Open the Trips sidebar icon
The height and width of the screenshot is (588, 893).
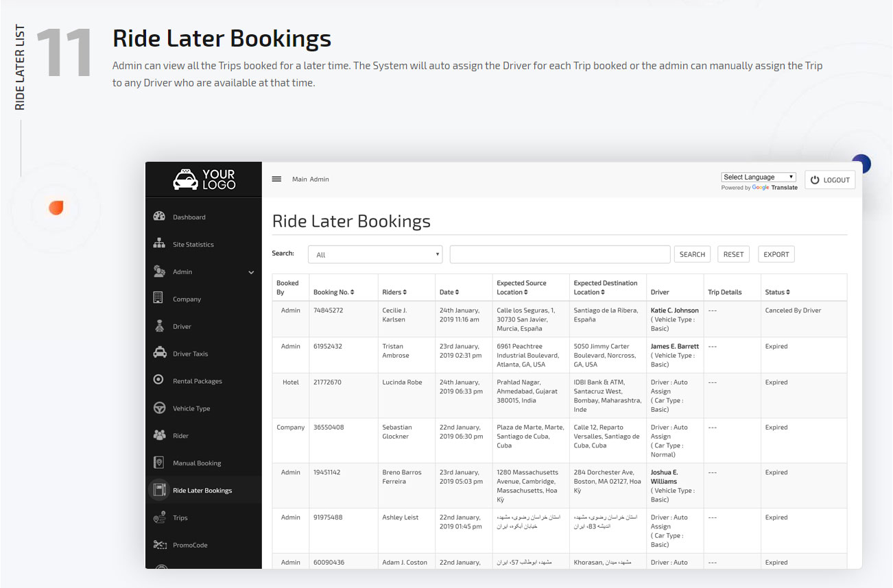pos(158,517)
